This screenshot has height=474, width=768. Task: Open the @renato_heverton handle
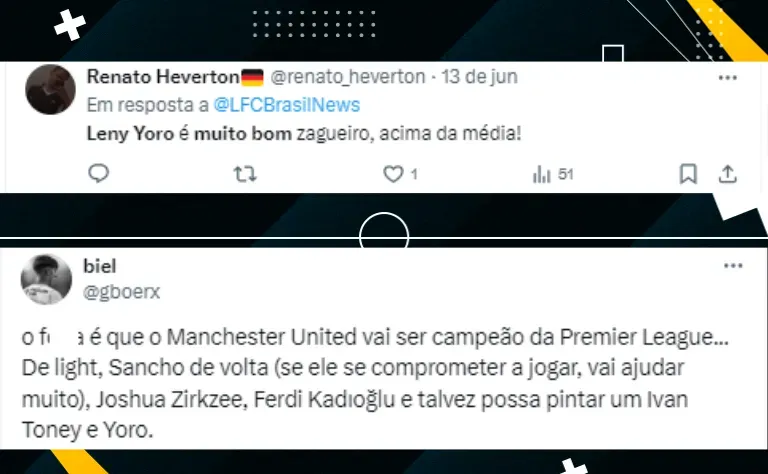coord(348,77)
